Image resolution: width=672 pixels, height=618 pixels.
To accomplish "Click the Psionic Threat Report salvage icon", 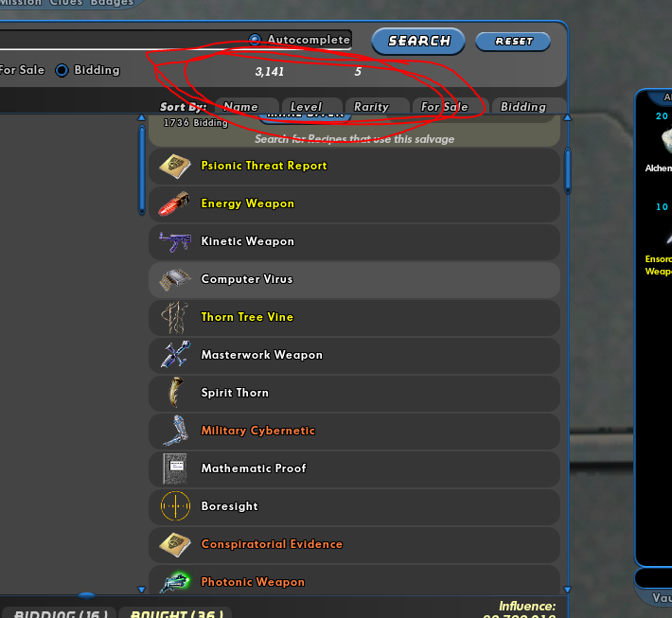I will 175,167.
